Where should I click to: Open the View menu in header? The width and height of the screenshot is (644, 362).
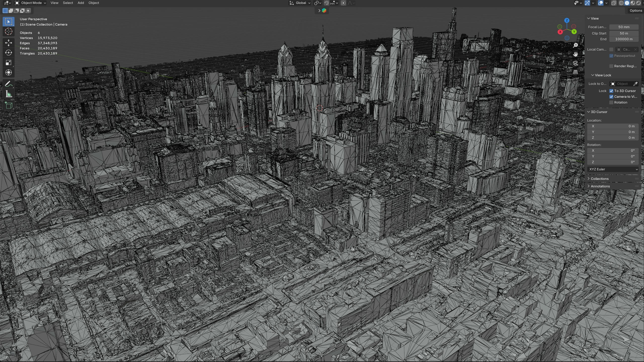coord(54,3)
